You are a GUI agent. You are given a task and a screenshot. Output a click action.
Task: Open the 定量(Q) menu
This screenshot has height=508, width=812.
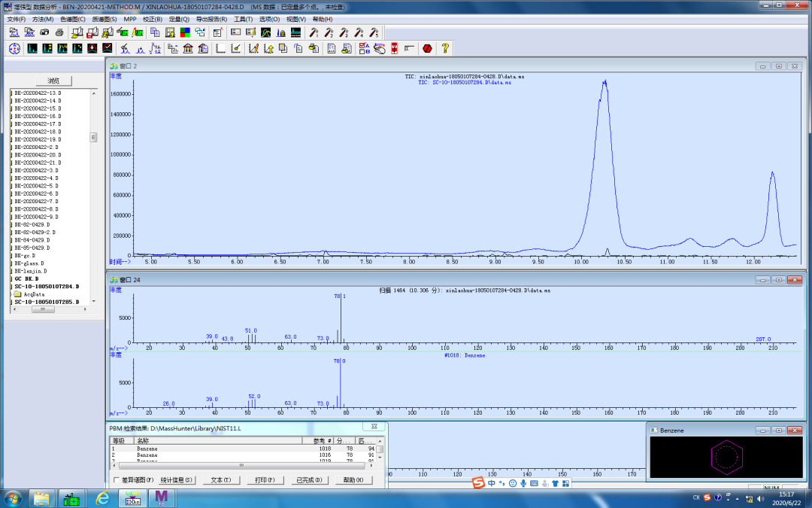(179, 19)
